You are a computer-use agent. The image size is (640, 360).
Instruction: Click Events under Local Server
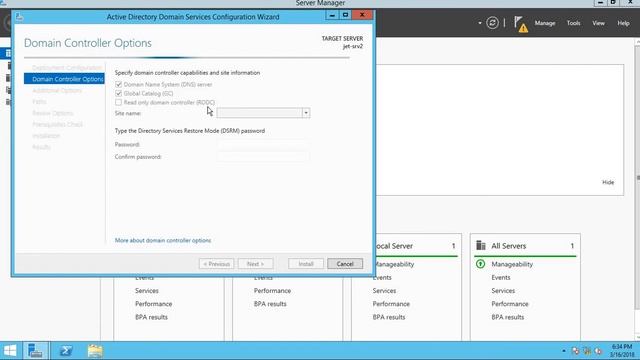point(382,278)
